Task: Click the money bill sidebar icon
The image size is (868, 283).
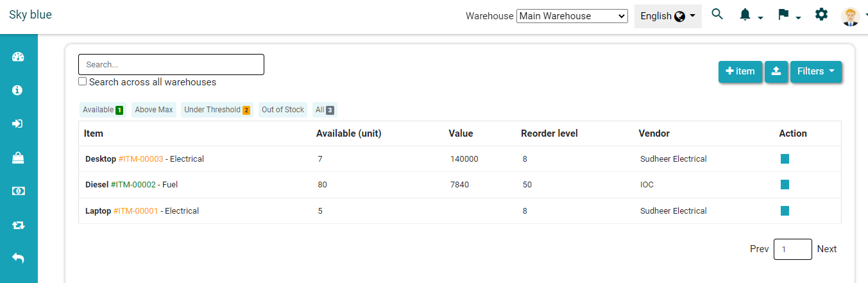Action: [x=18, y=191]
